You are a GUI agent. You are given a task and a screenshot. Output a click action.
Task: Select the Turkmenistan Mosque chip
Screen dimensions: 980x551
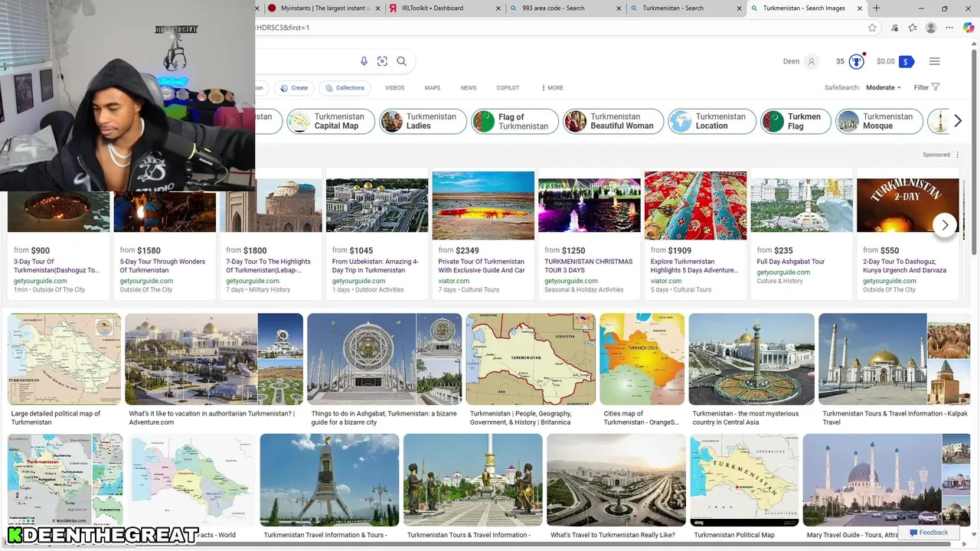[x=879, y=121]
